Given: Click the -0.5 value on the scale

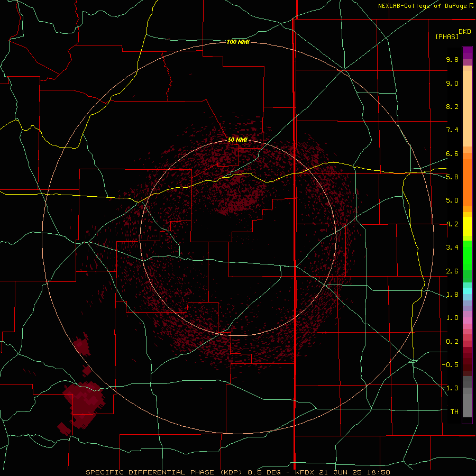Looking at the screenshot, I should coord(450,365).
